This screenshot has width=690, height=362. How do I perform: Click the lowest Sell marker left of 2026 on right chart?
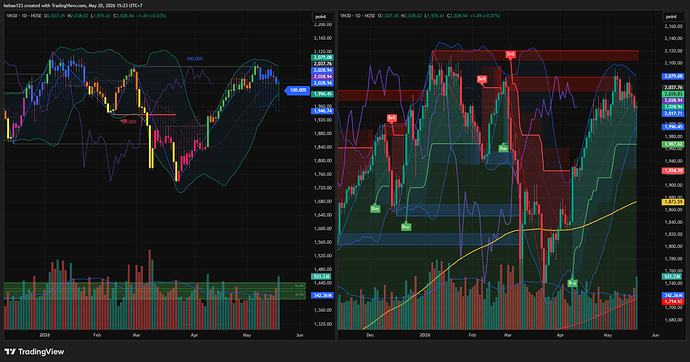click(x=392, y=118)
